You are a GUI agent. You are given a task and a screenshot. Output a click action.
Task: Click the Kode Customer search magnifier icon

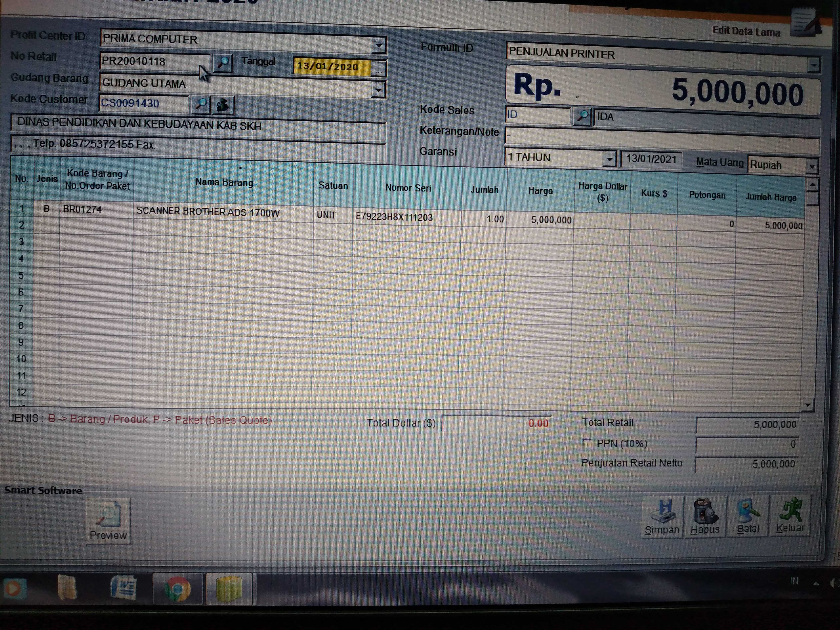coord(201,104)
